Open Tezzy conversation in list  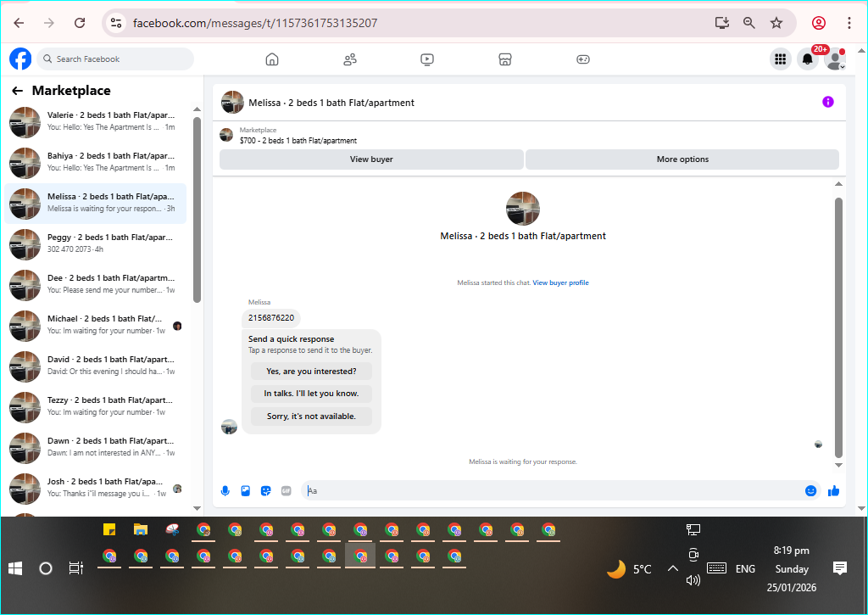tap(95, 407)
